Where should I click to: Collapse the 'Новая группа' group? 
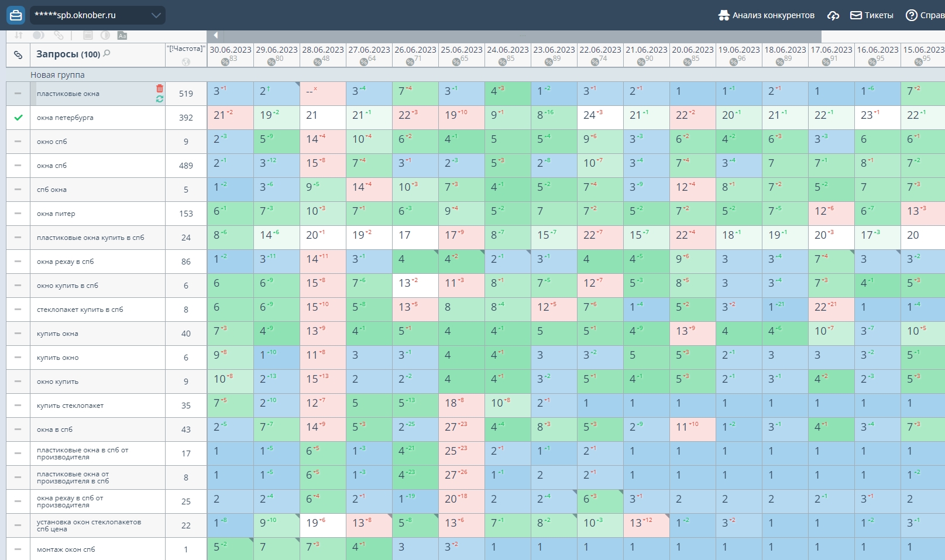click(57, 75)
